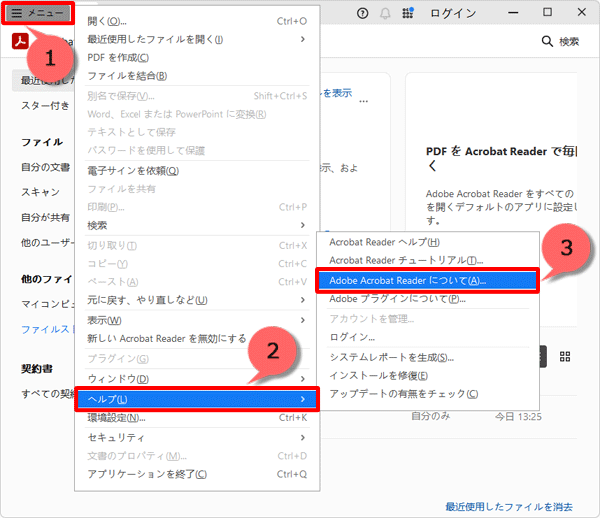Click the Adobe Acrobat logo icon
The image size is (600, 518).
pyautogui.click(x=20, y=41)
